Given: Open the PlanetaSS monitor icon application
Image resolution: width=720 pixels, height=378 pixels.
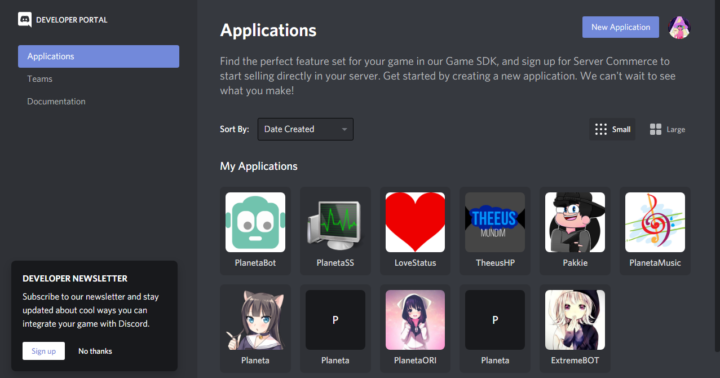Looking at the screenshot, I should (x=335, y=222).
